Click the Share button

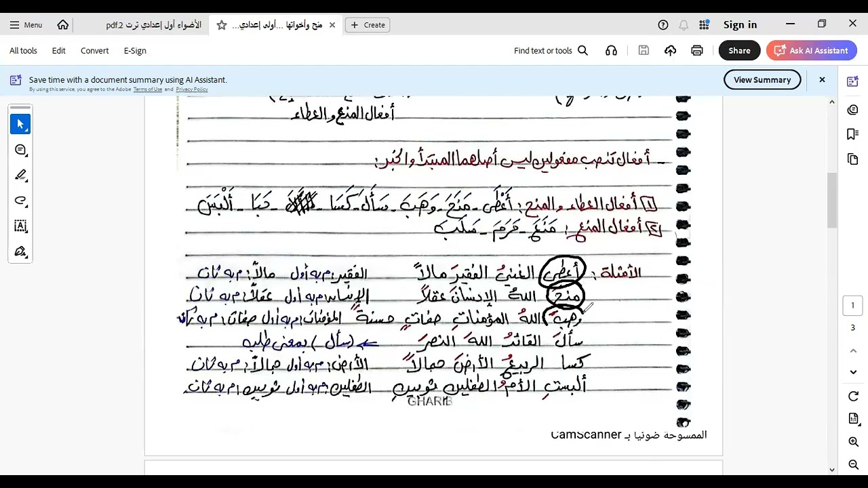point(739,51)
